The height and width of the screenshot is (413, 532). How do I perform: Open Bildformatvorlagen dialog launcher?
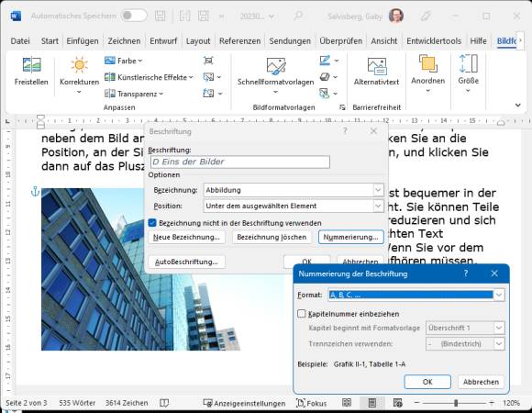coord(342,107)
